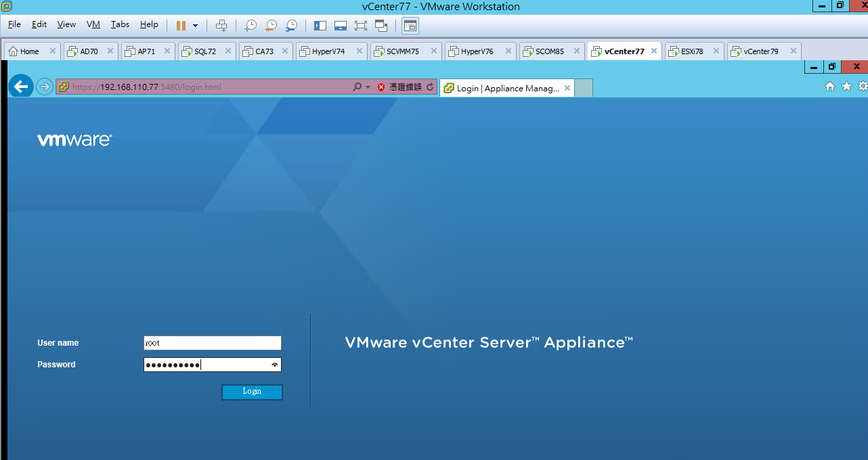Close the HyperV74 tab
The height and width of the screenshot is (460, 868).
click(x=359, y=51)
